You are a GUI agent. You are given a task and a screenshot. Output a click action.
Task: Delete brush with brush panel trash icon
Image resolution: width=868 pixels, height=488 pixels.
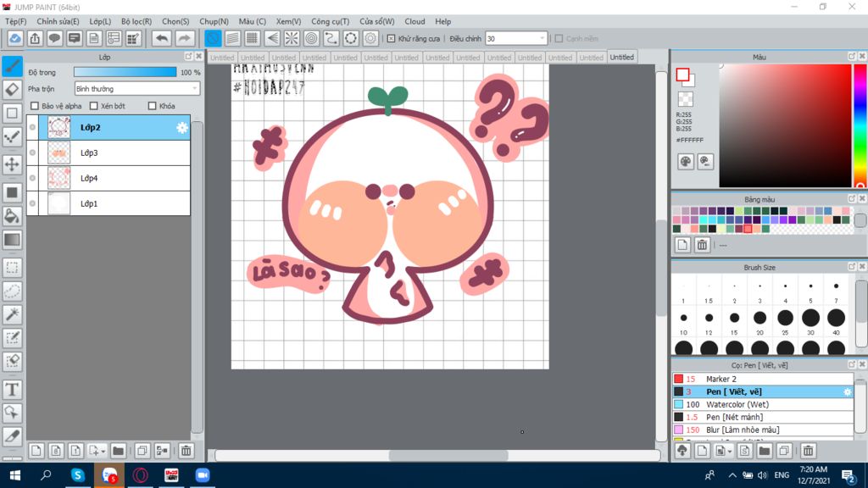[x=808, y=451]
